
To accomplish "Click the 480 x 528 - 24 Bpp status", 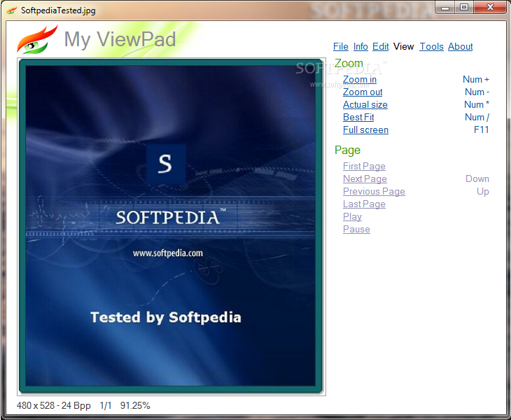I will 53,406.
